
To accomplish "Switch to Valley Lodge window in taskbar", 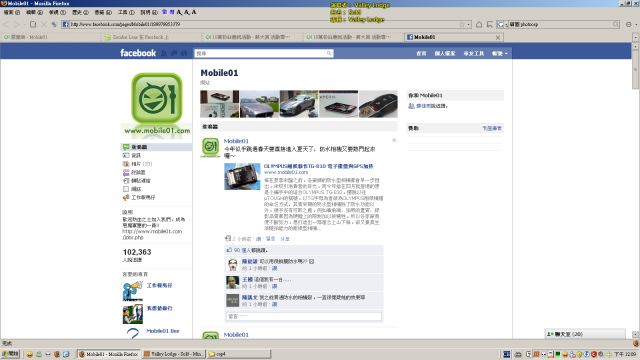I will pyautogui.click(x=173, y=354).
